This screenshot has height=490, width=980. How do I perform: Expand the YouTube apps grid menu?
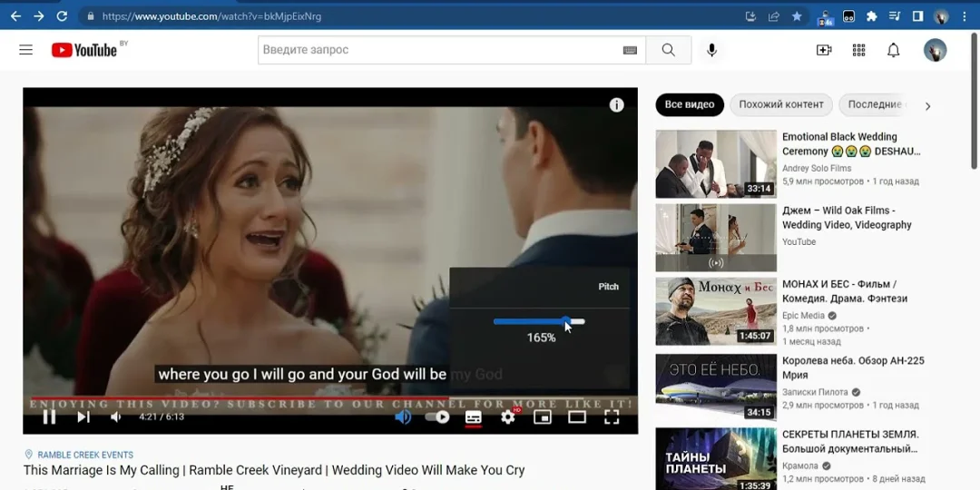858,50
